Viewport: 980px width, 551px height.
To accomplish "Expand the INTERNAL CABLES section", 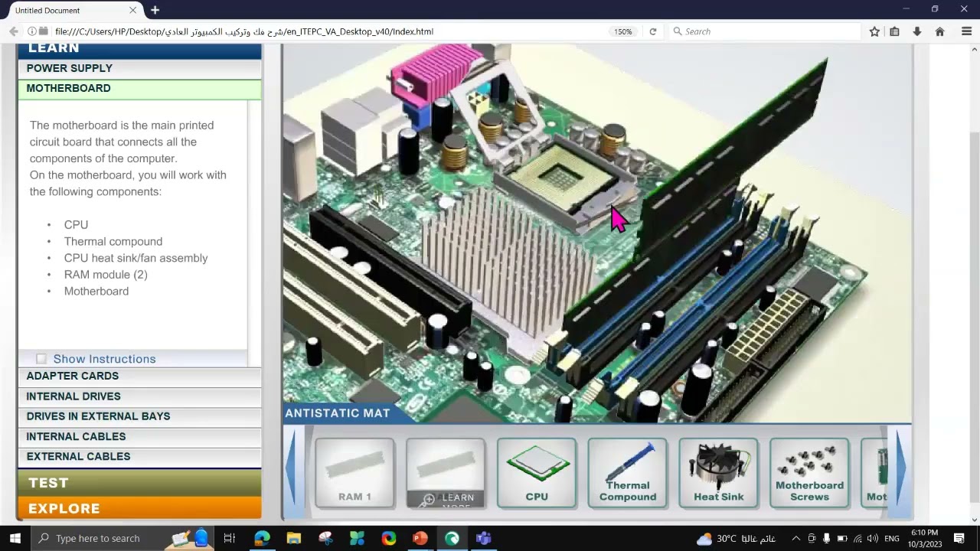I will coord(139,436).
